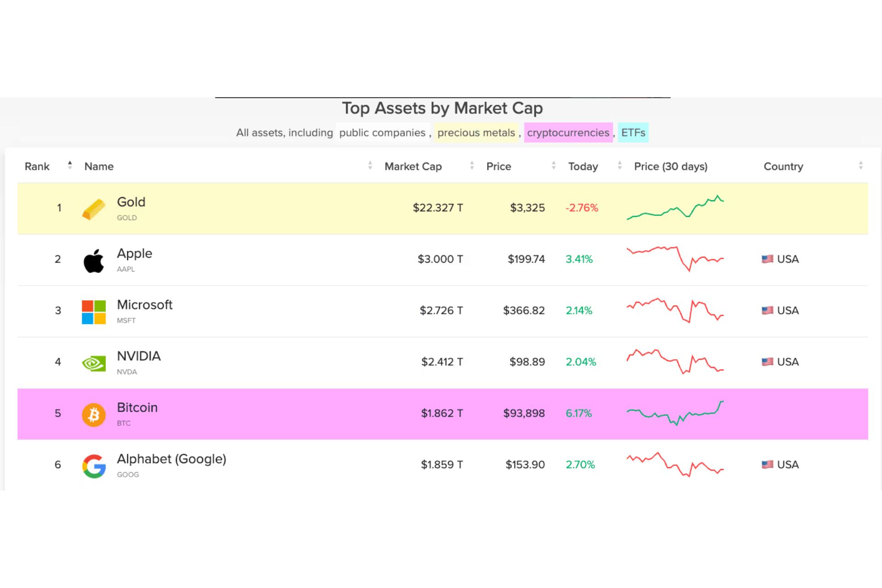Open the Alphabet (Google) link

[x=171, y=459]
